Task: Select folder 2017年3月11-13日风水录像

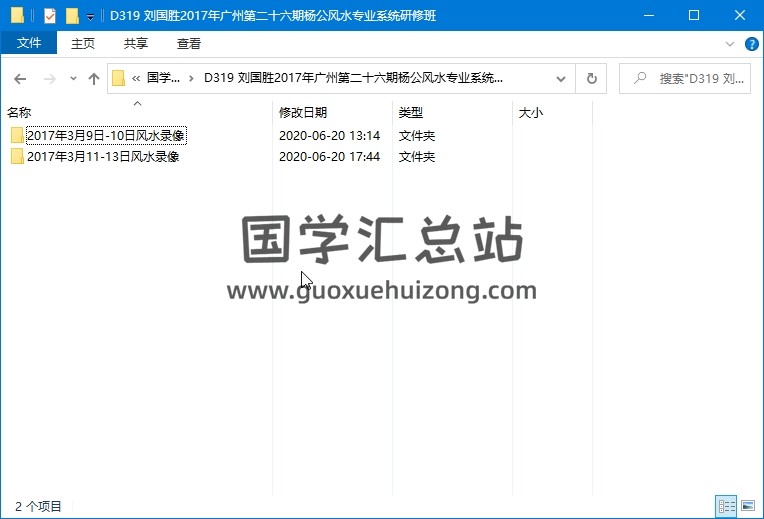Action: pos(103,156)
